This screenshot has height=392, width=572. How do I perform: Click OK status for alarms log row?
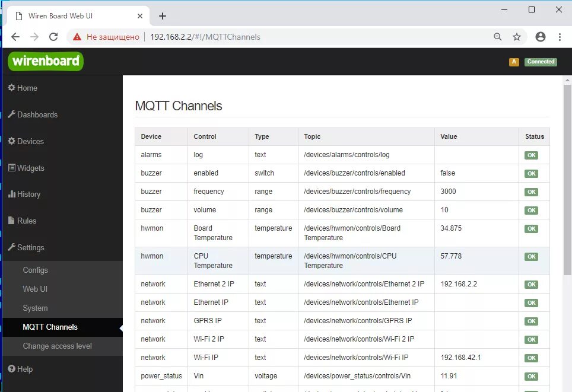click(x=531, y=155)
